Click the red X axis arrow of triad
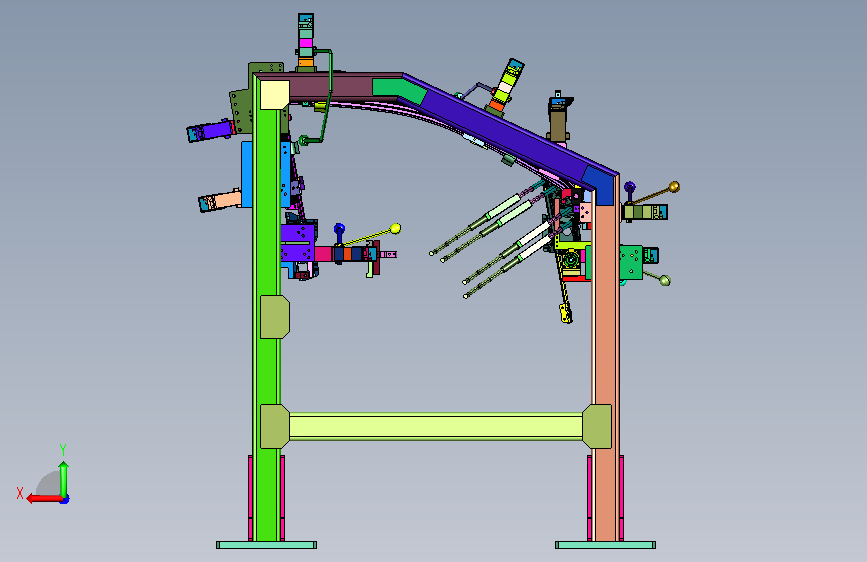This screenshot has height=562, width=867. coord(44,499)
